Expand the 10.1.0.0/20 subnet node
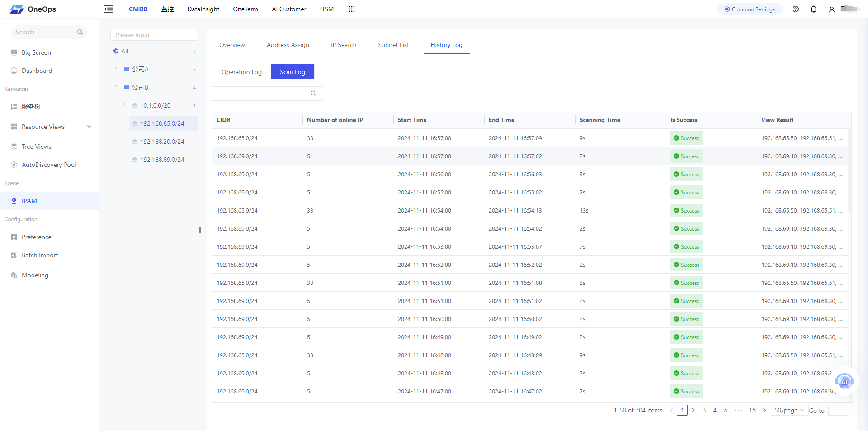This screenshot has height=431, width=868. point(124,104)
